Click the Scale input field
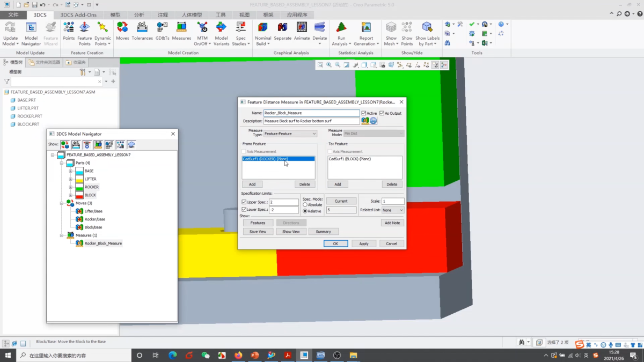The height and width of the screenshot is (362, 644). click(x=393, y=201)
